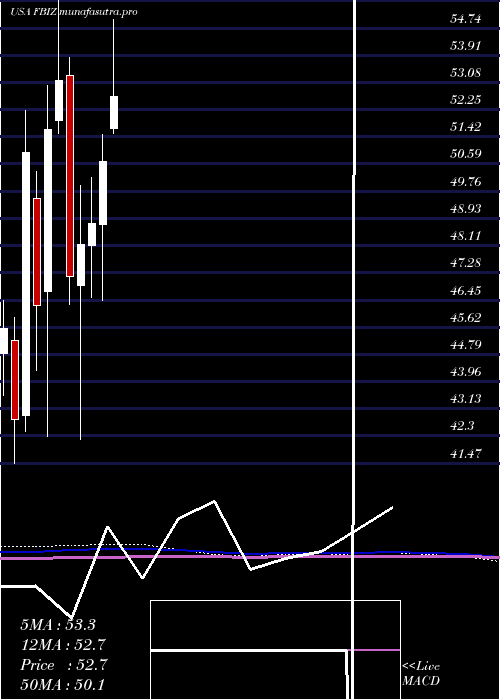Click the 48.93 price axis label
500x700 pixels.
(x=466, y=209)
